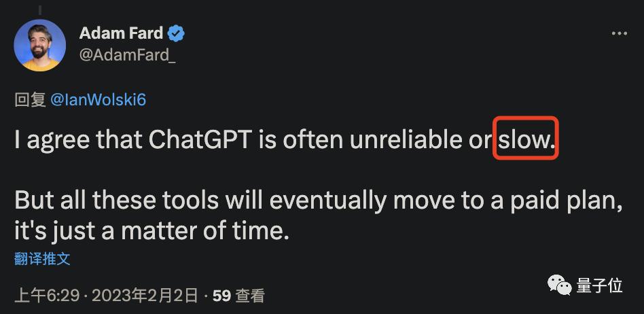Click the 量子位 watermark text
The height and width of the screenshot is (314, 644).
point(600,285)
